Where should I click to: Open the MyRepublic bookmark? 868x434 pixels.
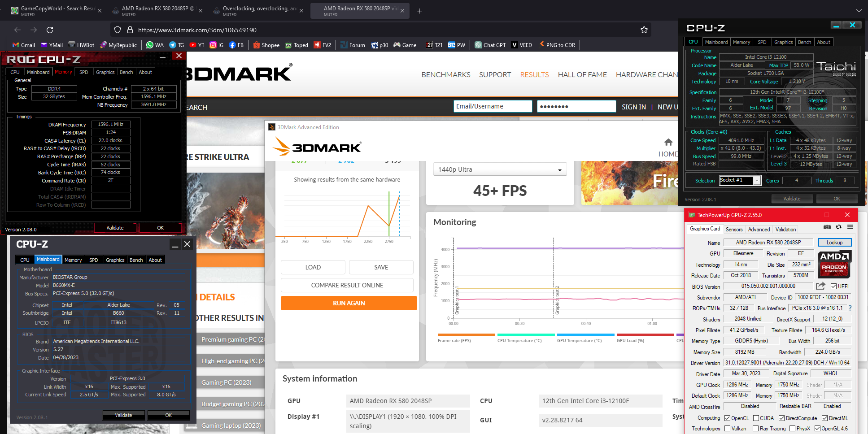118,45
